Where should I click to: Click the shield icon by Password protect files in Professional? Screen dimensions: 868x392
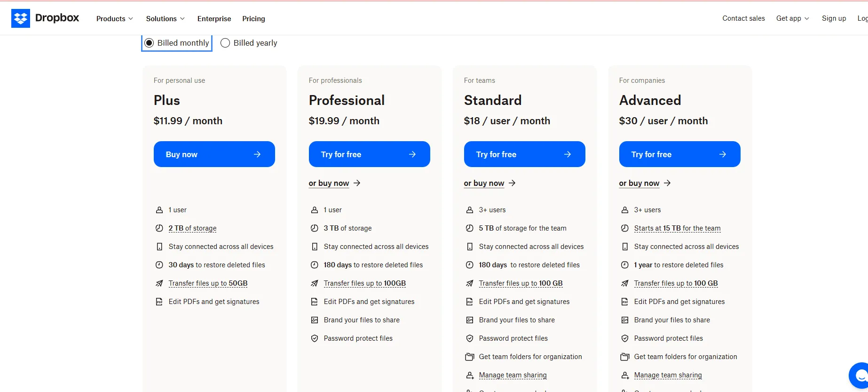pos(315,338)
